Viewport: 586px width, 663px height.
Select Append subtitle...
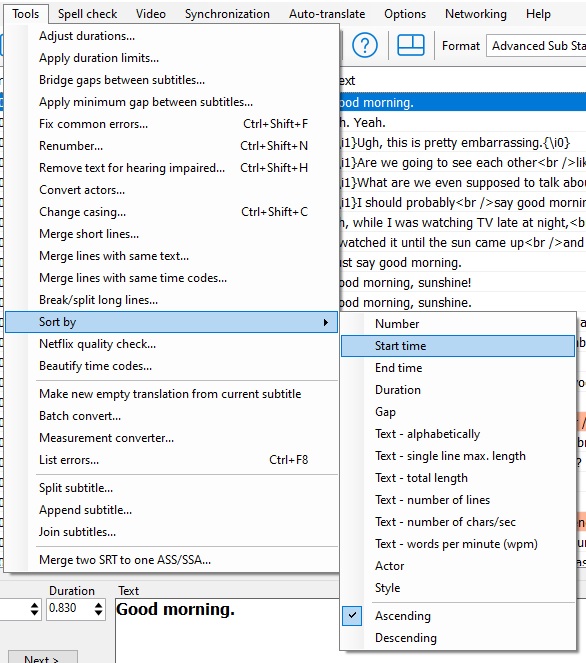(x=172, y=510)
